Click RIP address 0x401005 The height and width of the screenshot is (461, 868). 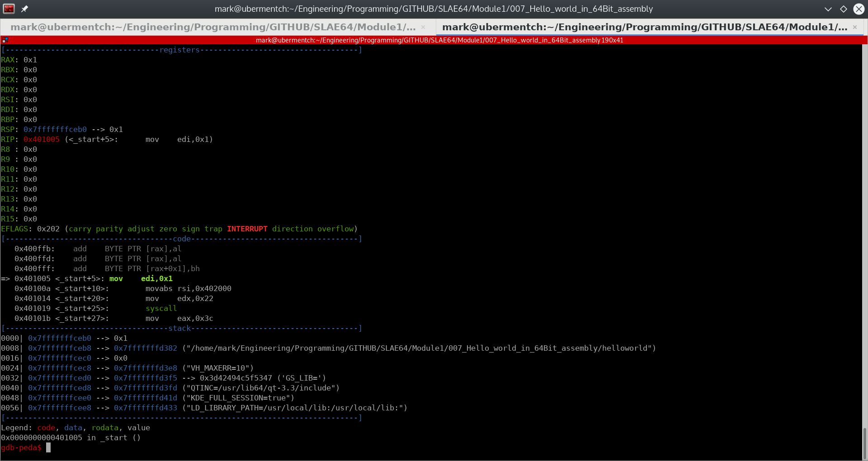click(x=42, y=139)
